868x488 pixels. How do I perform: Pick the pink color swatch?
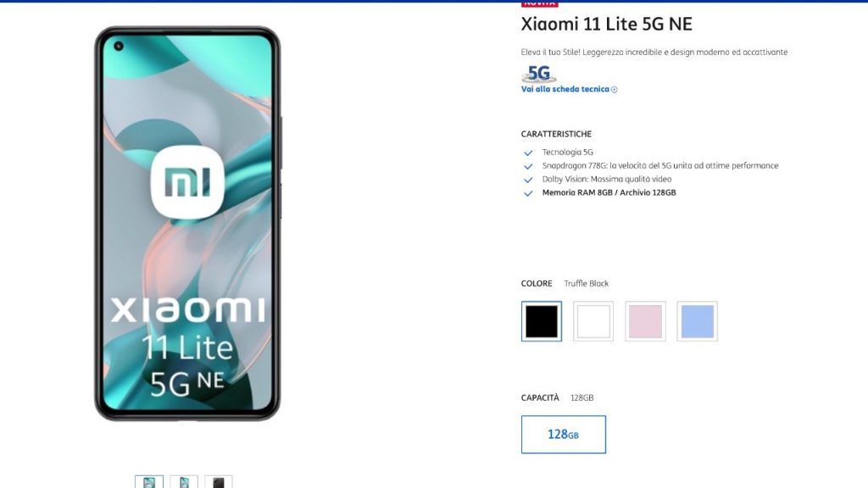(x=645, y=321)
